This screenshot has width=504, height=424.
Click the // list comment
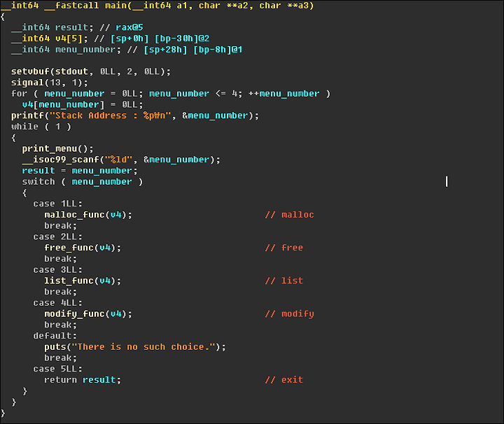(x=284, y=281)
